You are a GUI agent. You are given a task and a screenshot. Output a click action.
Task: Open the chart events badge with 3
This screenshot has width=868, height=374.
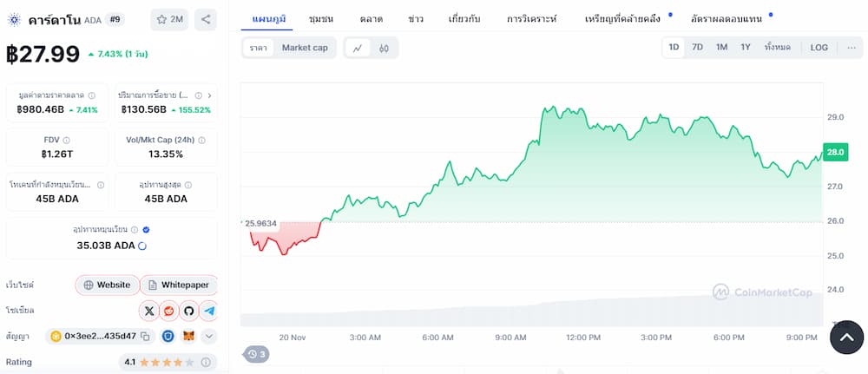(256, 354)
